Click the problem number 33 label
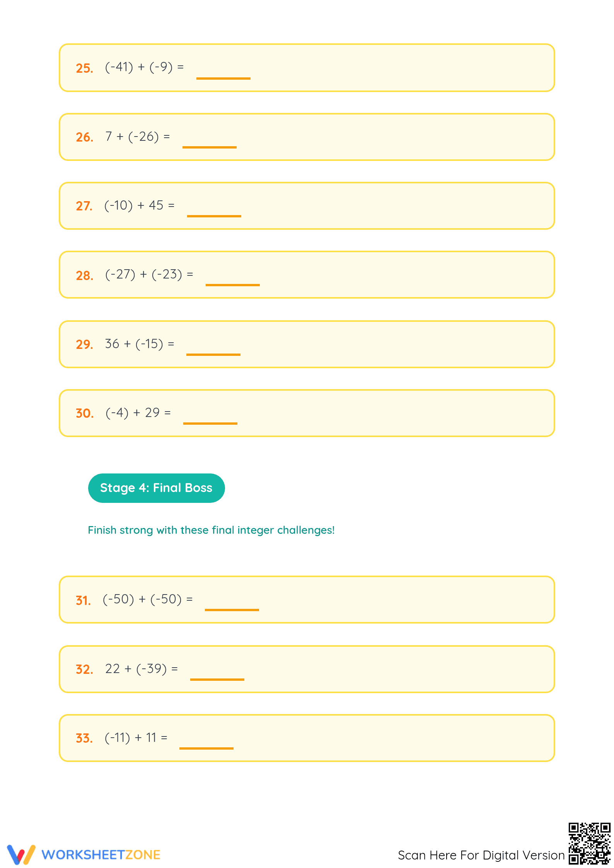The height and width of the screenshot is (868, 614). pyautogui.click(x=84, y=738)
